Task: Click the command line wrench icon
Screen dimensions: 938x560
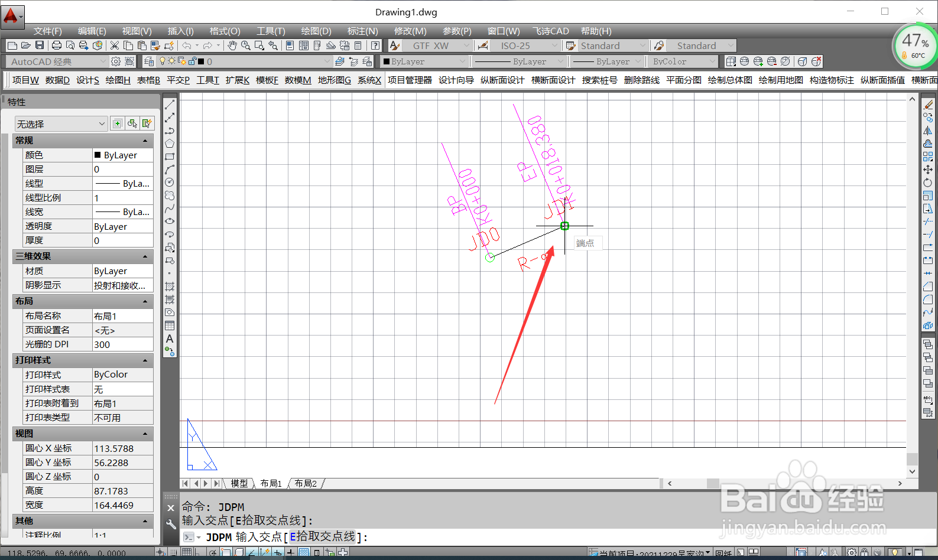Action: 171,524
